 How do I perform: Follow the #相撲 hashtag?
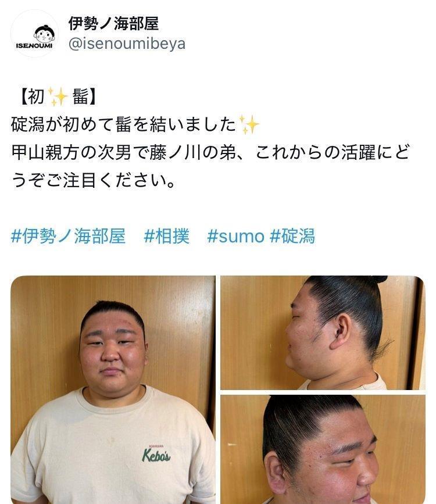[x=167, y=236]
